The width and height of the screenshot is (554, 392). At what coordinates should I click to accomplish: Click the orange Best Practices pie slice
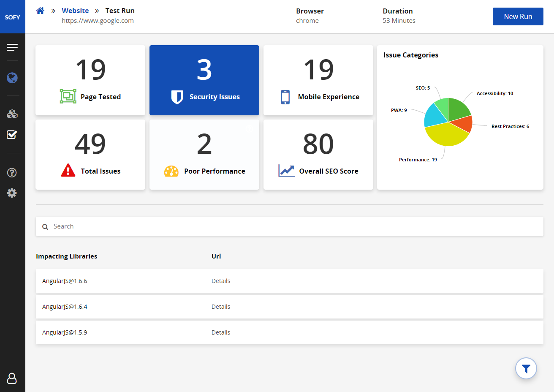tap(464, 123)
